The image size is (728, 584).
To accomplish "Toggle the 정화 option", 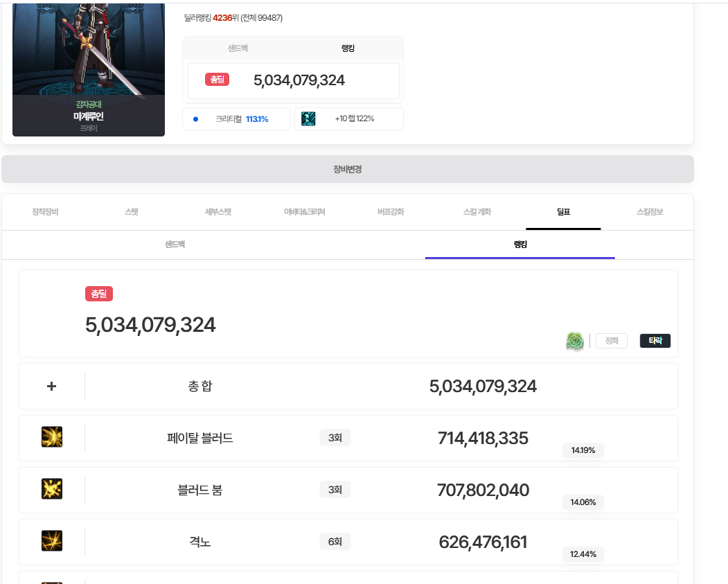I will click(x=612, y=341).
